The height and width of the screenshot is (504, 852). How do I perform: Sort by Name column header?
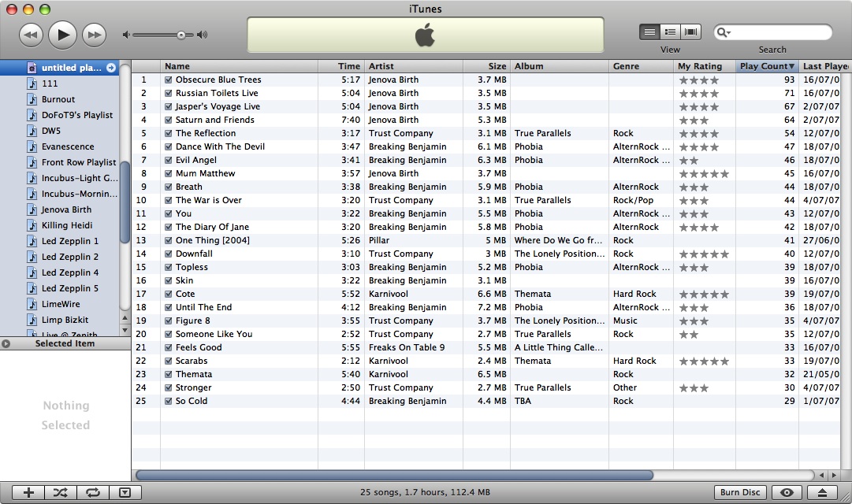[x=239, y=66]
